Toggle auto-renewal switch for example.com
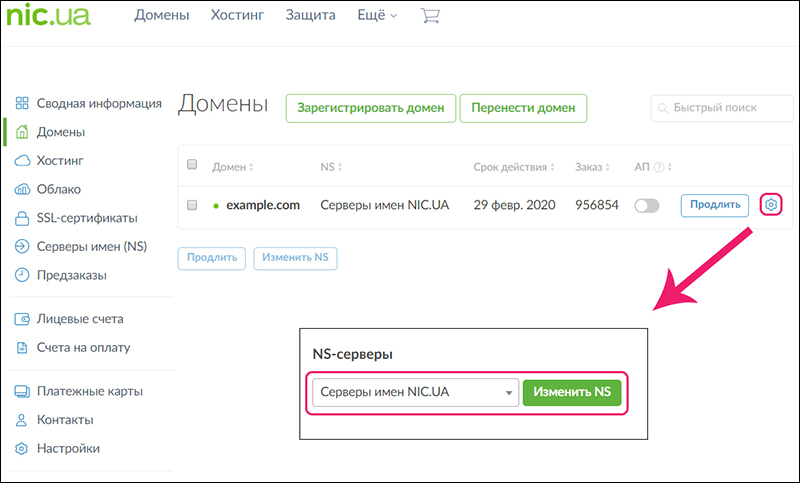Viewport: 800px width, 483px height. click(x=647, y=206)
